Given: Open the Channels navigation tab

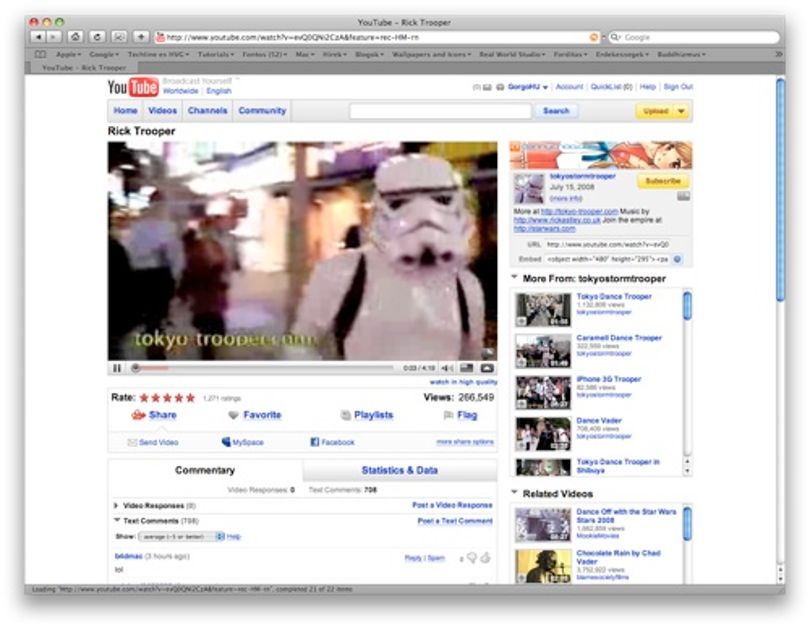Looking at the screenshot, I should (207, 111).
